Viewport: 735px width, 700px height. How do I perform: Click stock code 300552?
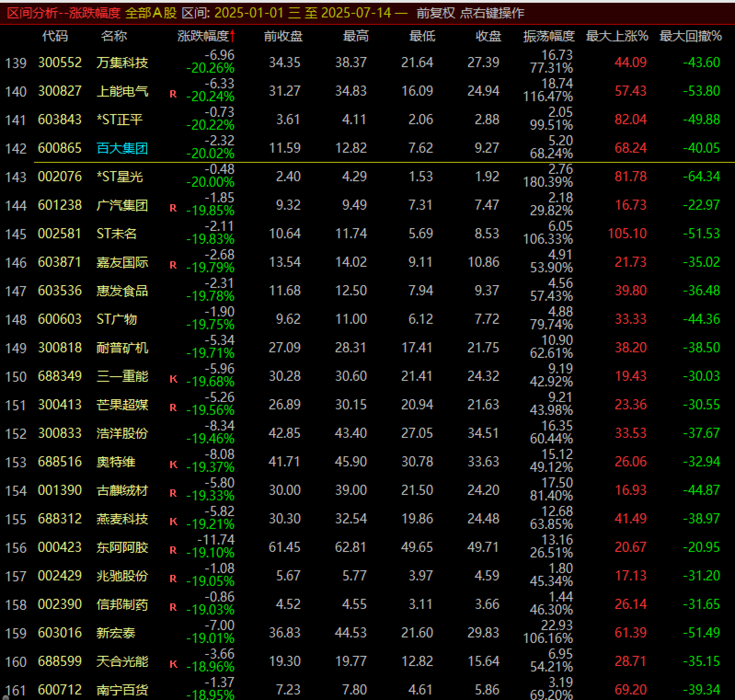pyautogui.click(x=60, y=63)
